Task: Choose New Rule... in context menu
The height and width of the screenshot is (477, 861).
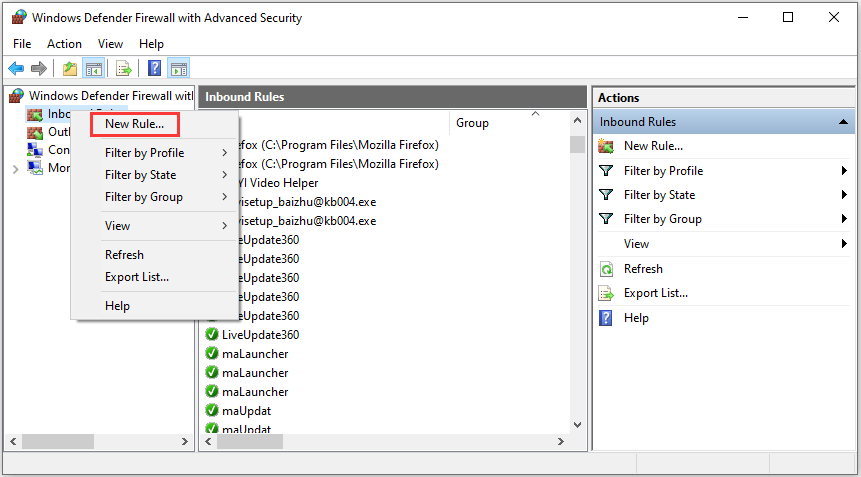Action: pos(135,124)
